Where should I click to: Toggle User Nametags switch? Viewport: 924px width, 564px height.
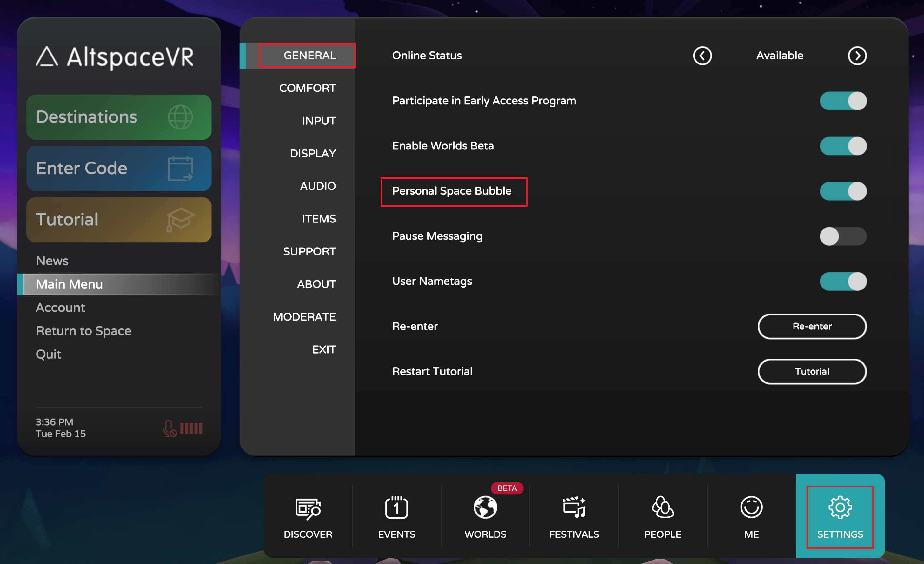843,281
